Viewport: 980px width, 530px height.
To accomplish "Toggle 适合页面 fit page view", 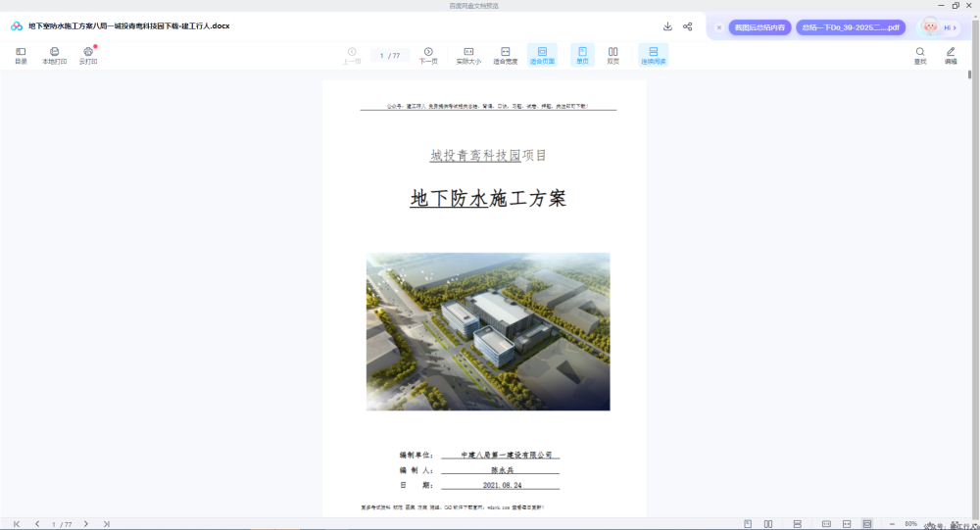I will (x=542, y=55).
